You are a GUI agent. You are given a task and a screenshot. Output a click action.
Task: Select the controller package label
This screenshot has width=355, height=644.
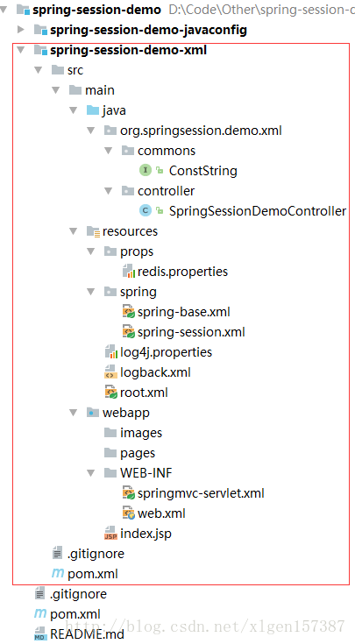coord(166,191)
